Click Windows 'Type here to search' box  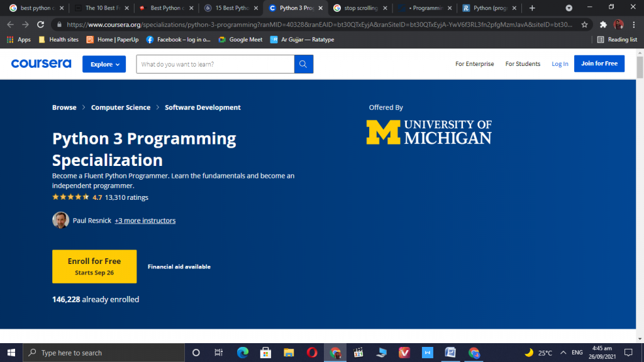[x=104, y=353]
